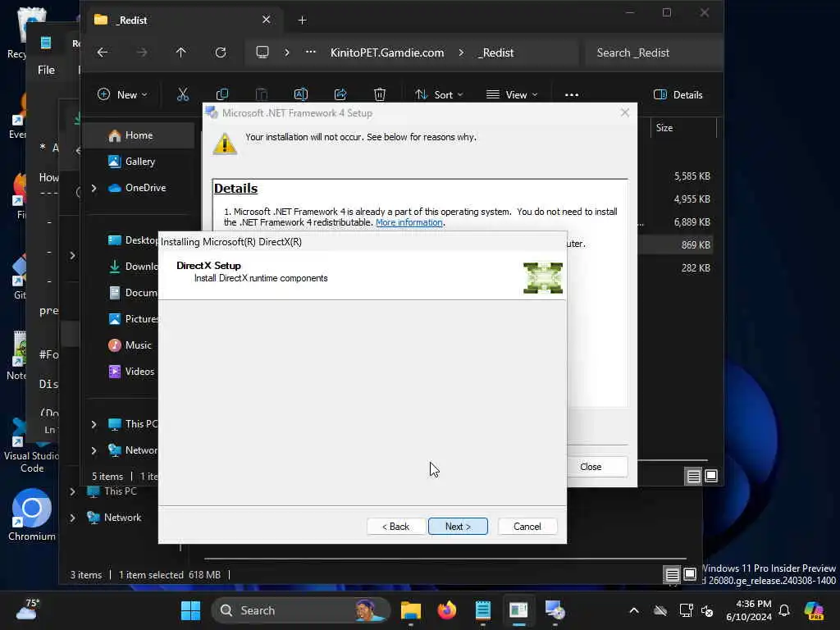
Task: Click the setup installer taskbar icon
Action: click(555, 610)
